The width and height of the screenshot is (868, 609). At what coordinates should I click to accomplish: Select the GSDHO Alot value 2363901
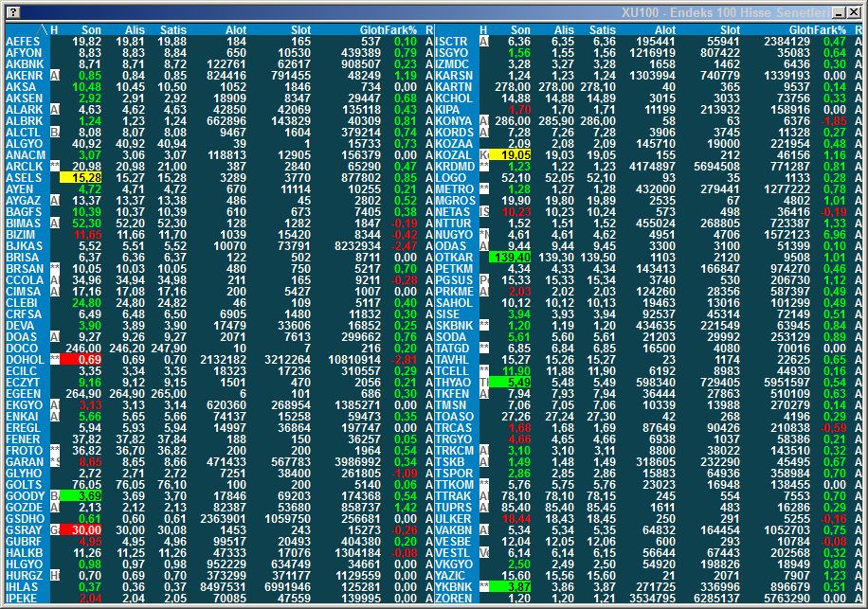click(223, 519)
